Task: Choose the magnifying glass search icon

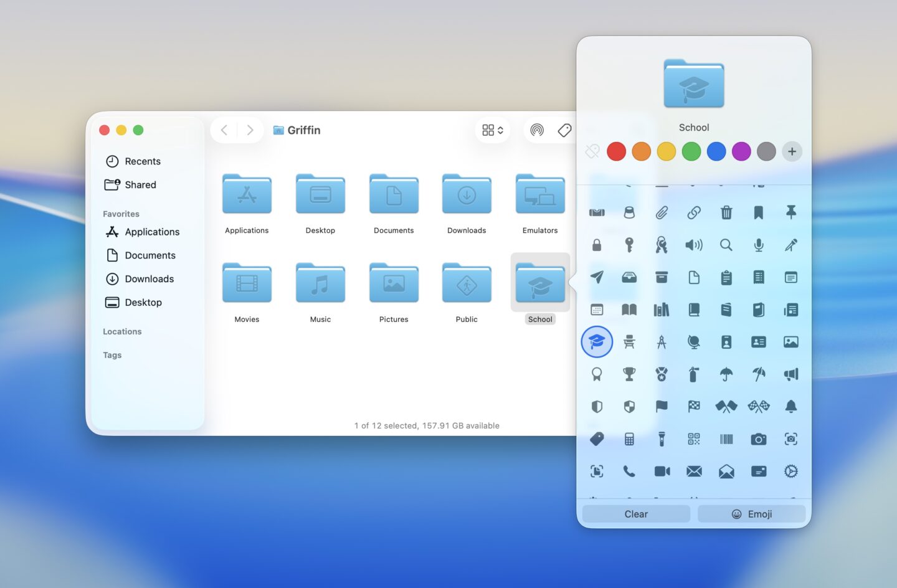Action: [726, 245]
